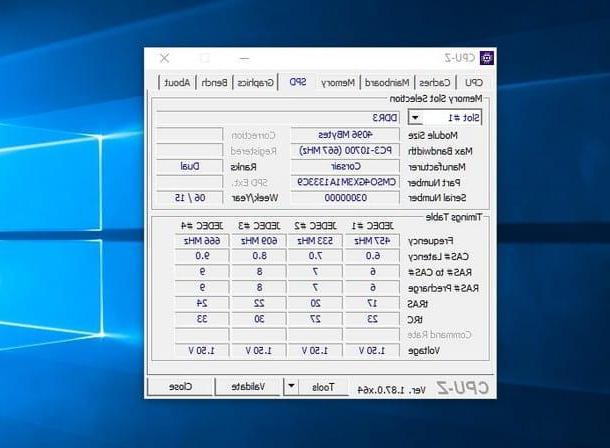The height and width of the screenshot is (448, 610).
Task: Click the PC3-10700 (667 MHz) bandwidth value
Action: (x=345, y=150)
